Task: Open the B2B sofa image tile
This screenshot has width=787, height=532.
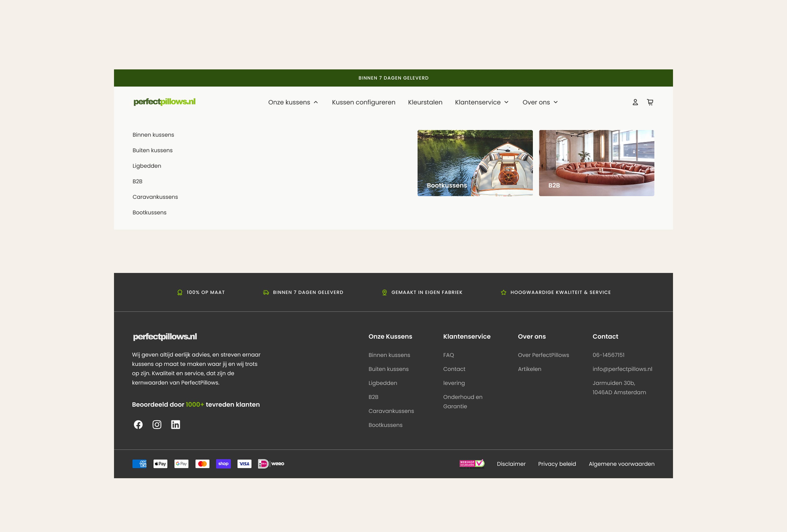Action: point(596,163)
